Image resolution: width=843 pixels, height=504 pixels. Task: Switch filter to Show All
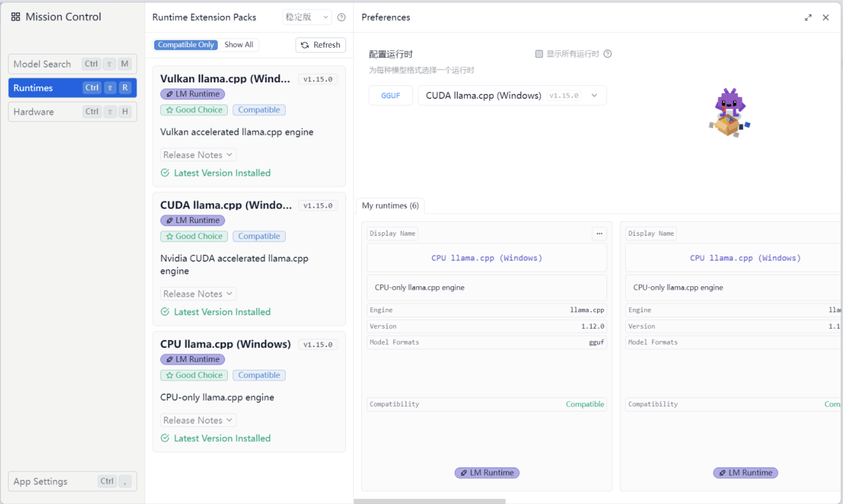coord(238,45)
